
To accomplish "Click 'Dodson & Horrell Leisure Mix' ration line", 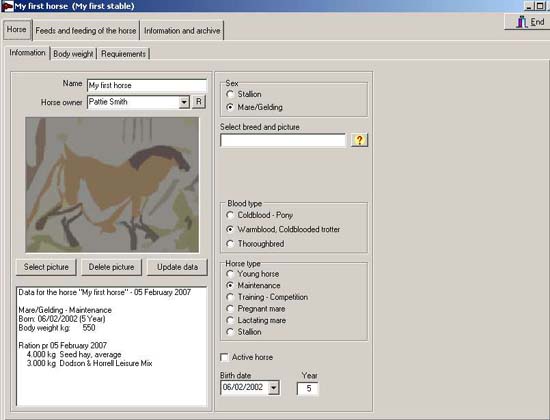I will tap(89, 363).
